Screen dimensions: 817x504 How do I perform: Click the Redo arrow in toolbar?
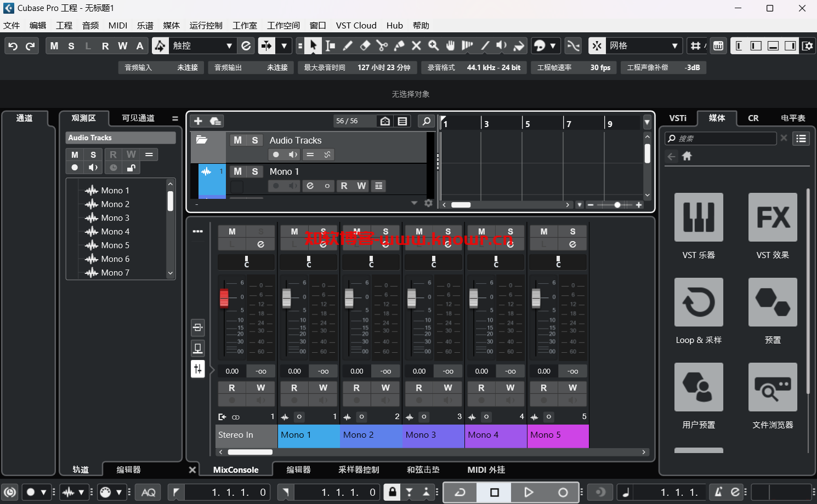(x=30, y=46)
